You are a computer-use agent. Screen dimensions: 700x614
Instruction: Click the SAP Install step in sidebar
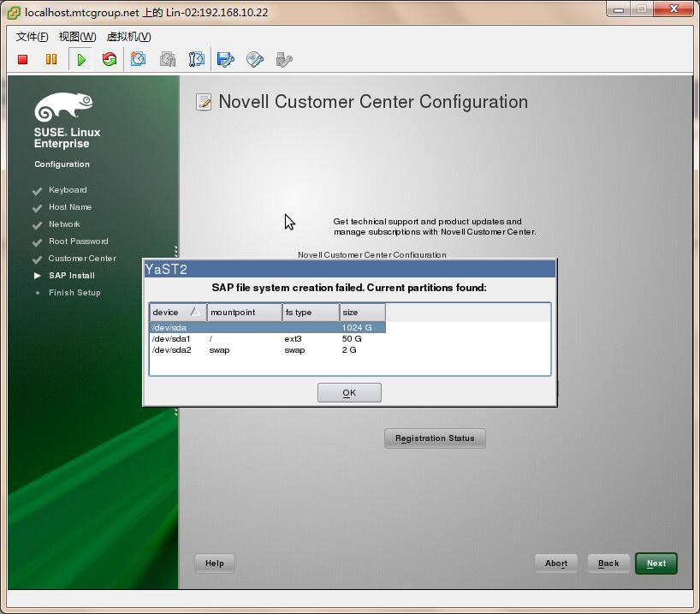pos(71,275)
